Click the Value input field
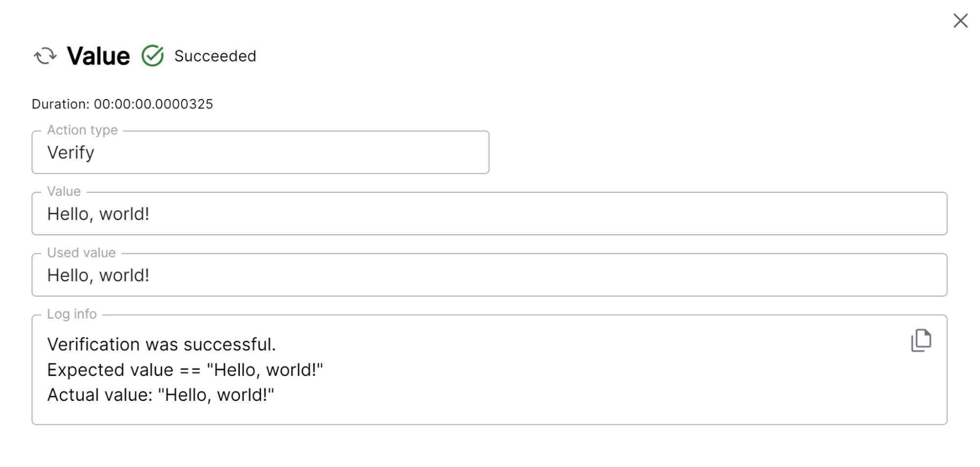This screenshot has width=980, height=467. click(x=490, y=214)
